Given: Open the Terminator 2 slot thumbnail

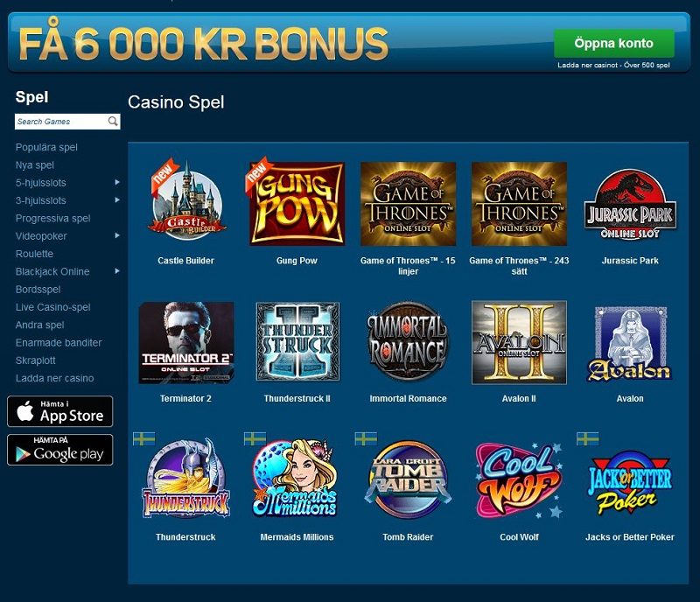Looking at the screenshot, I should pos(186,342).
